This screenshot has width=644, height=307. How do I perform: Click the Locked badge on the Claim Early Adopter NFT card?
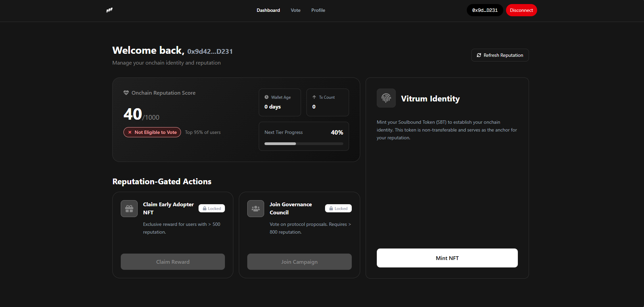(212, 208)
